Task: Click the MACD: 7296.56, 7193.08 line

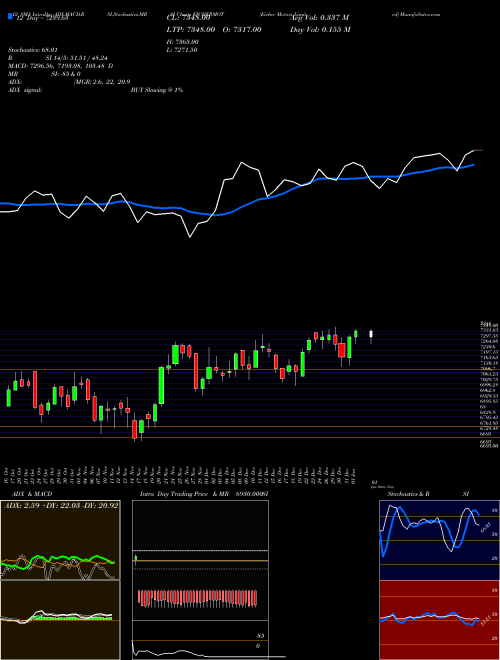Action: point(60,66)
